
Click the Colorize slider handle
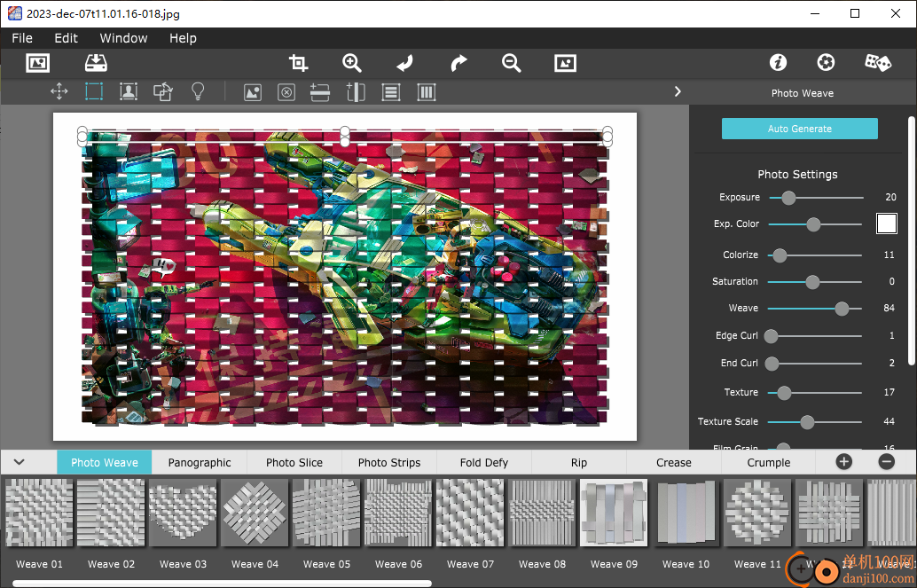coord(780,255)
